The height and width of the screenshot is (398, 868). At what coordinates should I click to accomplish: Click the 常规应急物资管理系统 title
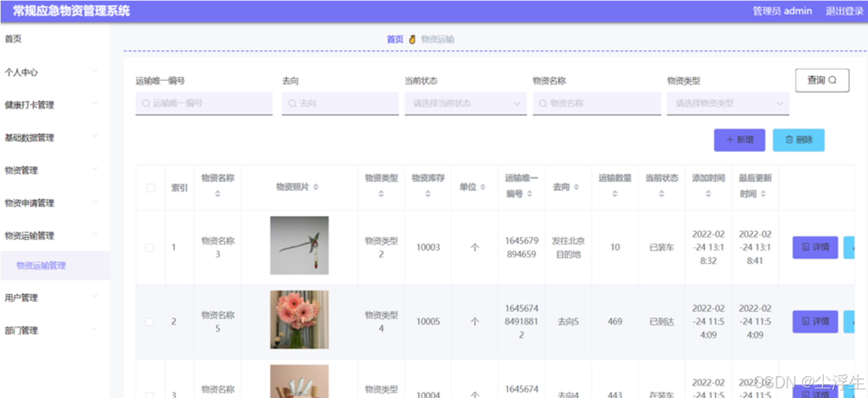click(71, 11)
